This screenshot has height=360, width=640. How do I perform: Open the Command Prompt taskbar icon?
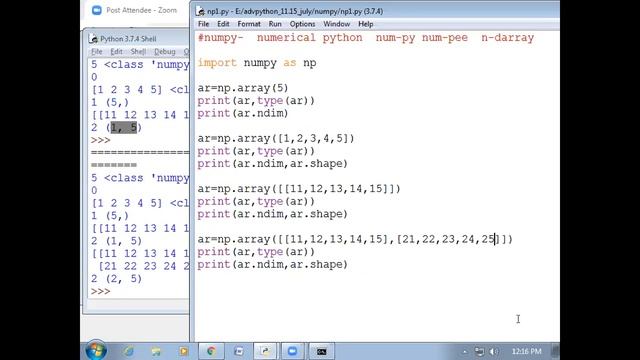click(321, 351)
